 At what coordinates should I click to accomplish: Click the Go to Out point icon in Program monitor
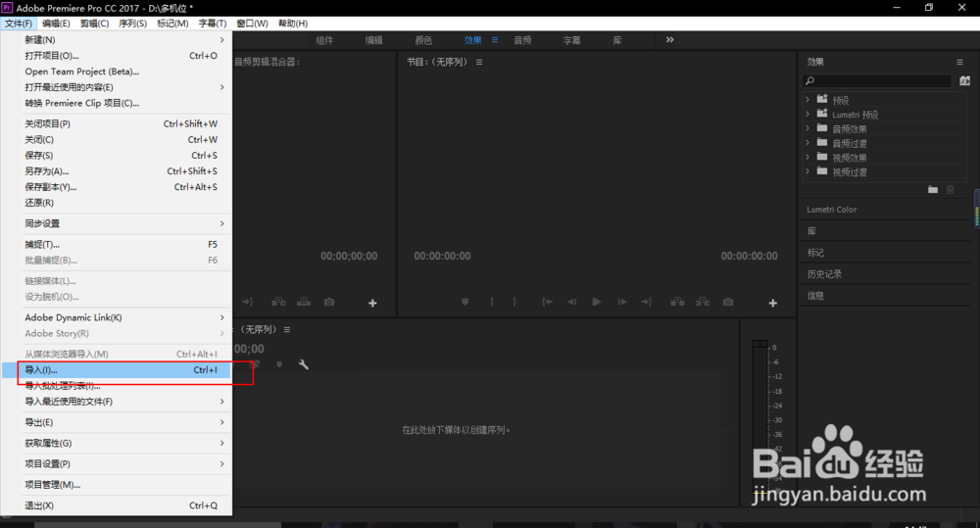tap(646, 302)
